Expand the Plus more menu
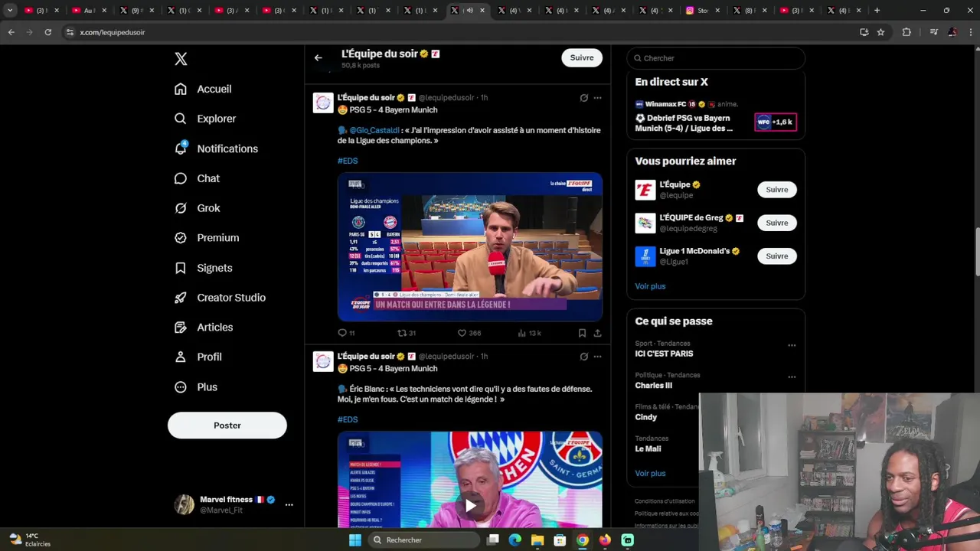This screenshot has width=980, height=551. pyautogui.click(x=196, y=387)
